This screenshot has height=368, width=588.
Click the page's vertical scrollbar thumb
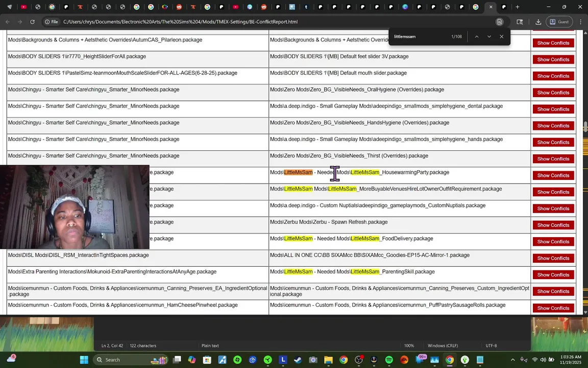pos(585,127)
